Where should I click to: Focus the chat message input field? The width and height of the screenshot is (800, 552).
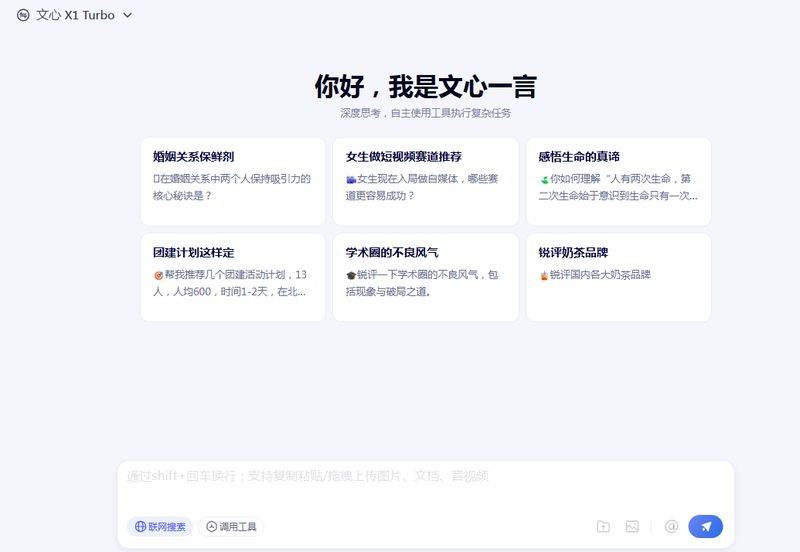[x=425, y=486]
